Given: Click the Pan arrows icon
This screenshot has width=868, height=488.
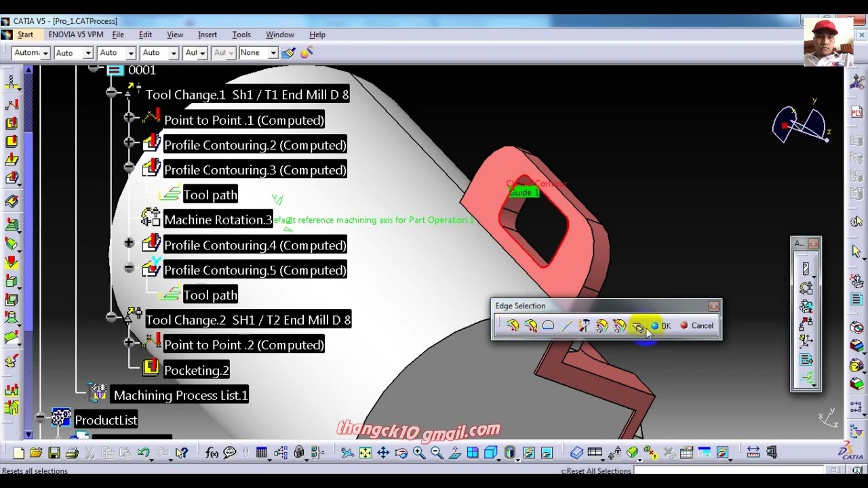Looking at the screenshot, I should click(383, 453).
